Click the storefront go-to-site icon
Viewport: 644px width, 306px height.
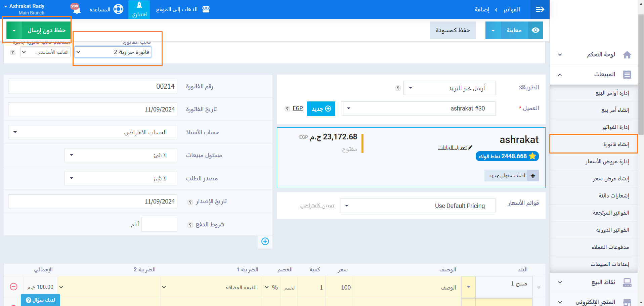(206, 9)
